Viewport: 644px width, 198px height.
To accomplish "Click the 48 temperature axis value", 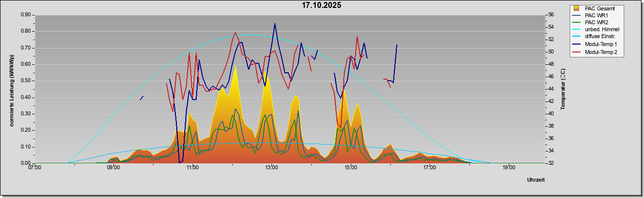I will [x=551, y=64].
